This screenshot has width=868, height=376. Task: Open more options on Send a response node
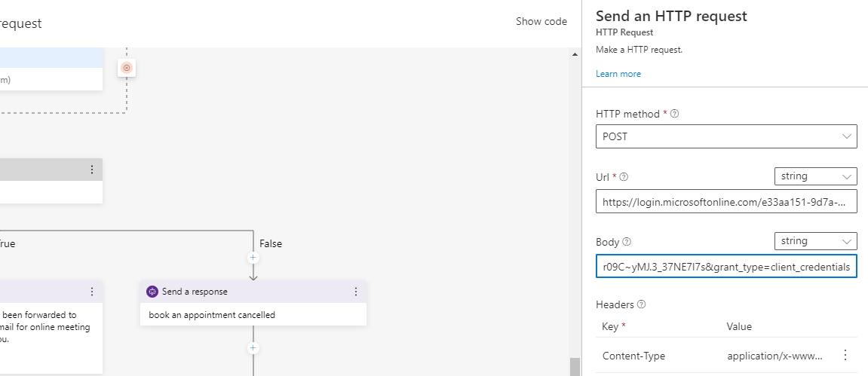[x=356, y=292]
